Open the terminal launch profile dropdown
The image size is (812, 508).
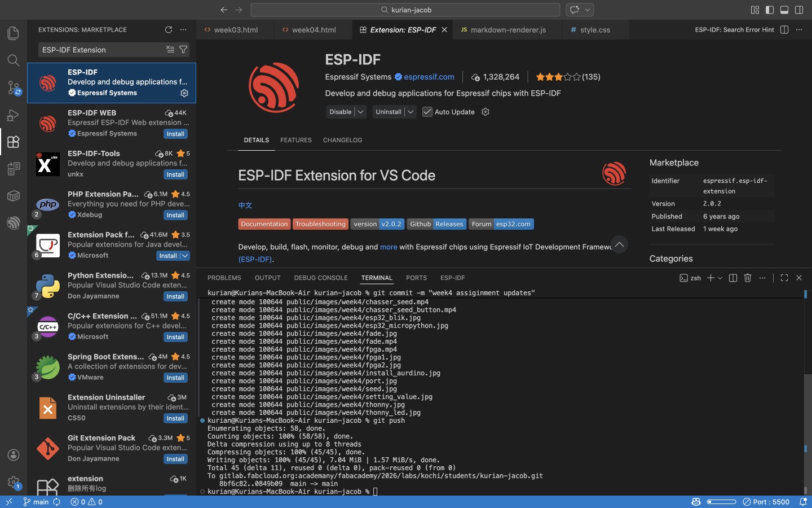click(720, 278)
